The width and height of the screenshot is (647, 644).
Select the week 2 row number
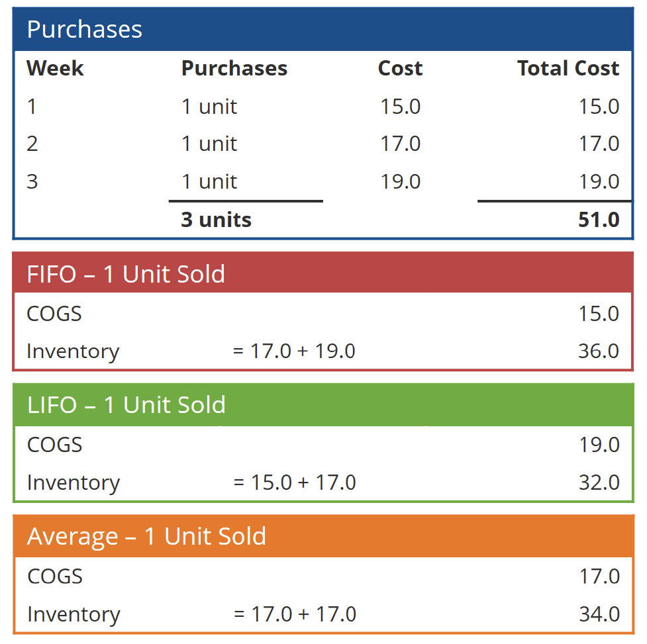click(32, 144)
